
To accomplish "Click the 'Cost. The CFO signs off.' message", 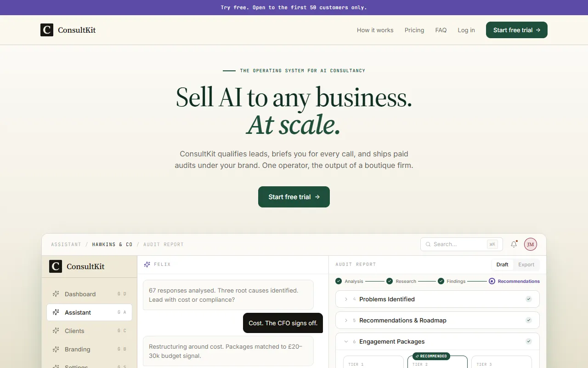I will point(283,323).
